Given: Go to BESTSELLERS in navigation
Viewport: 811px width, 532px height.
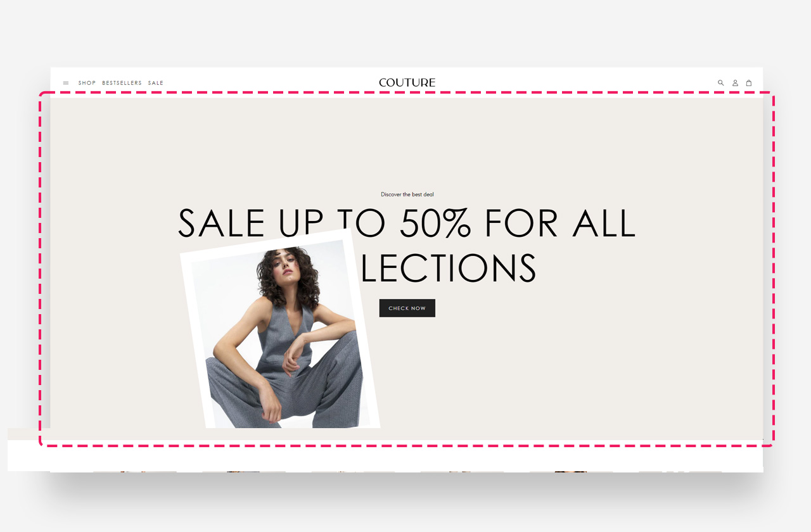Looking at the screenshot, I should pyautogui.click(x=122, y=83).
